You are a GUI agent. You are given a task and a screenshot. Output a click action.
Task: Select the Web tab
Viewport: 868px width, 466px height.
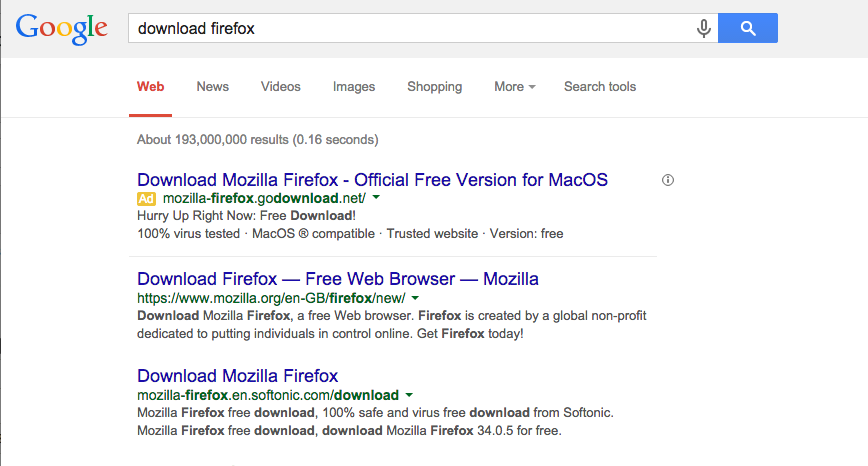point(151,87)
